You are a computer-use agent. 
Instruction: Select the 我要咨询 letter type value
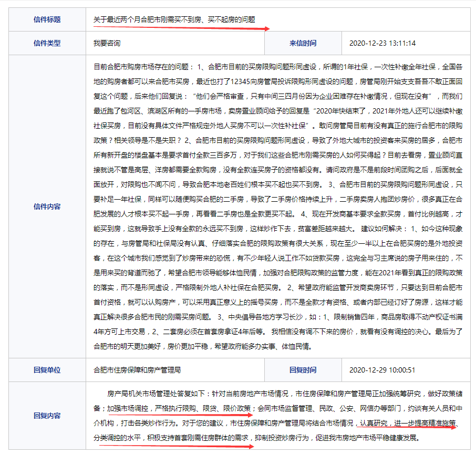(107, 43)
